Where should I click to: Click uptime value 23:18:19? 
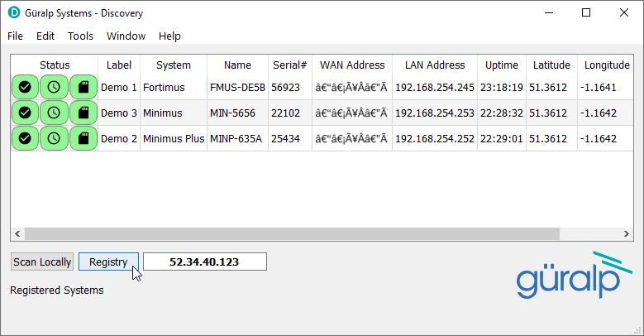point(502,87)
